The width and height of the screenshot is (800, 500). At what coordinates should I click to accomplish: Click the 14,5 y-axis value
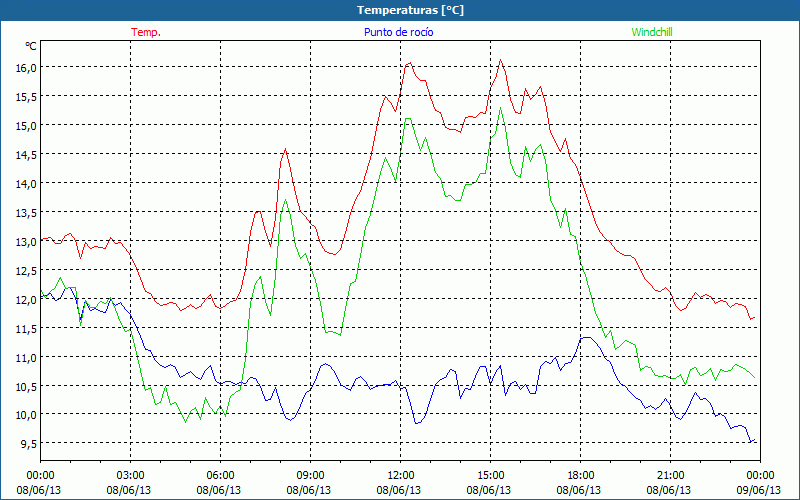tap(26, 155)
